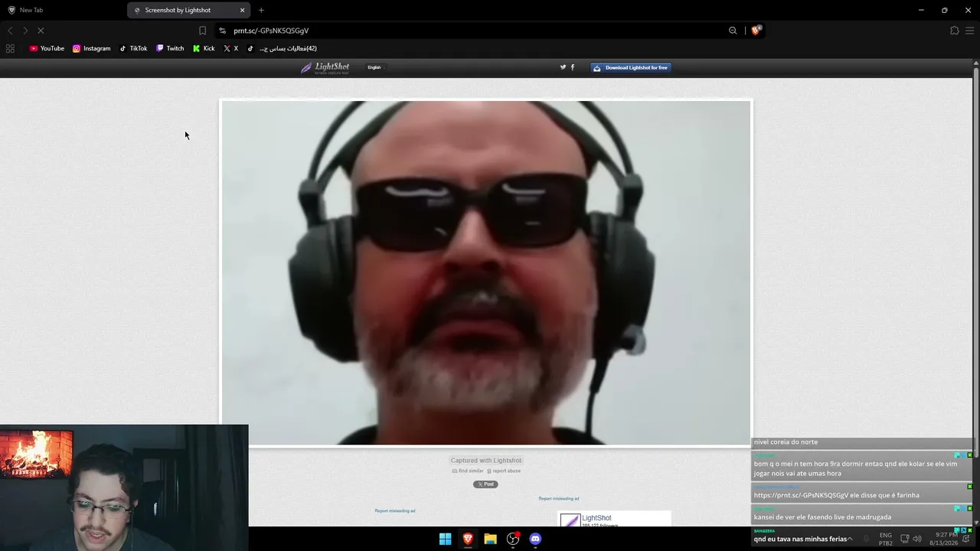Viewport: 980px width, 551px height.
Task: Open the Kick bookmark
Action: click(204, 48)
